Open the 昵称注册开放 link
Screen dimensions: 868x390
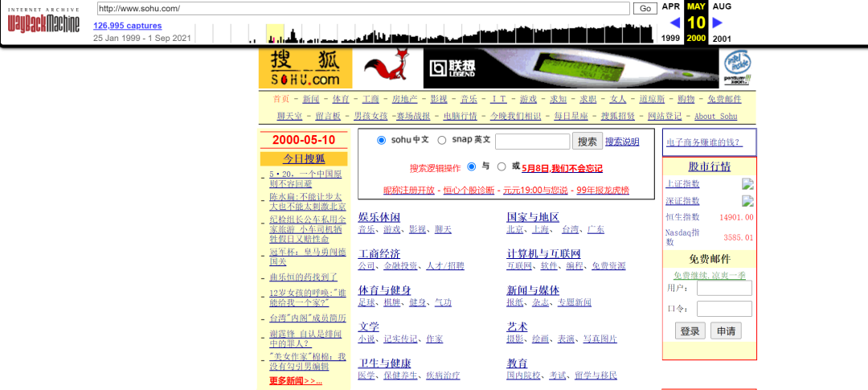tap(409, 190)
